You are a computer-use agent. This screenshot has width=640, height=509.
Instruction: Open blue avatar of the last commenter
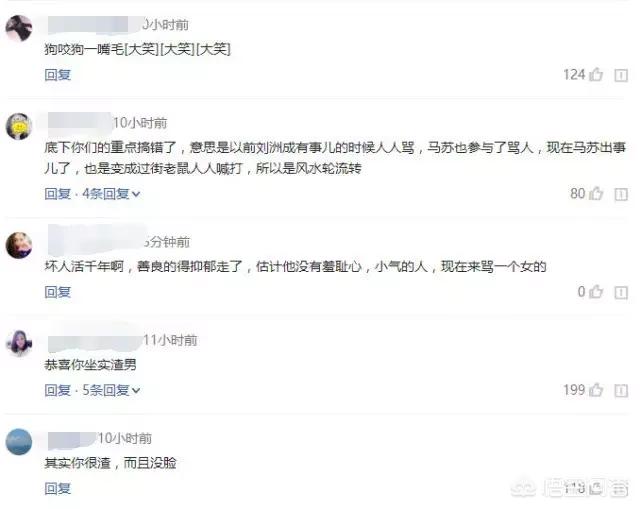pyautogui.click(x=19, y=442)
